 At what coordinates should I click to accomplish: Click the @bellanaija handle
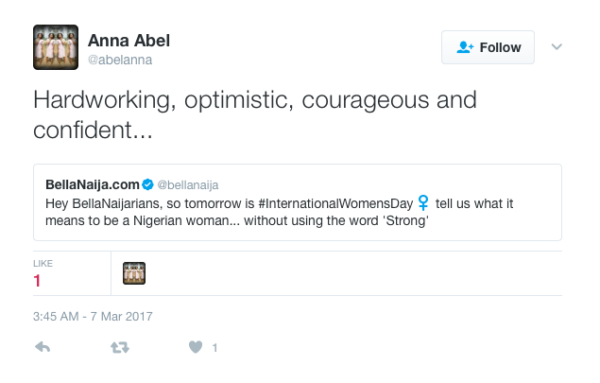(188, 185)
